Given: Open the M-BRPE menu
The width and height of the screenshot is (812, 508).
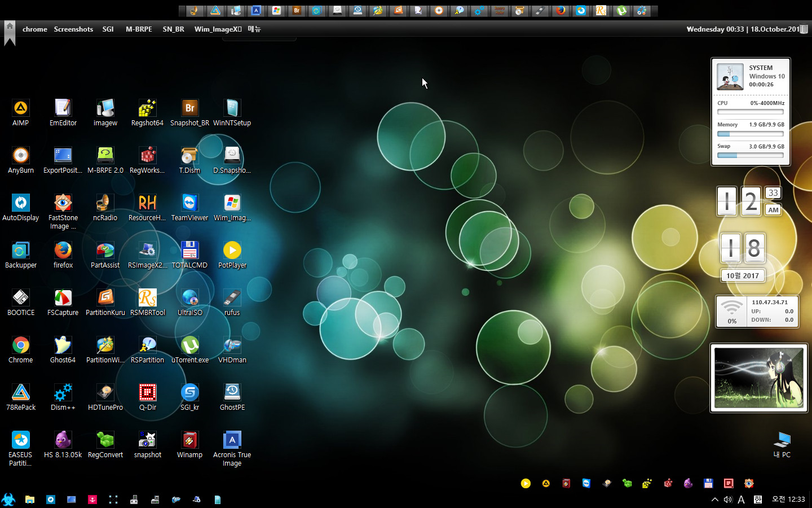Looking at the screenshot, I should coord(139,29).
